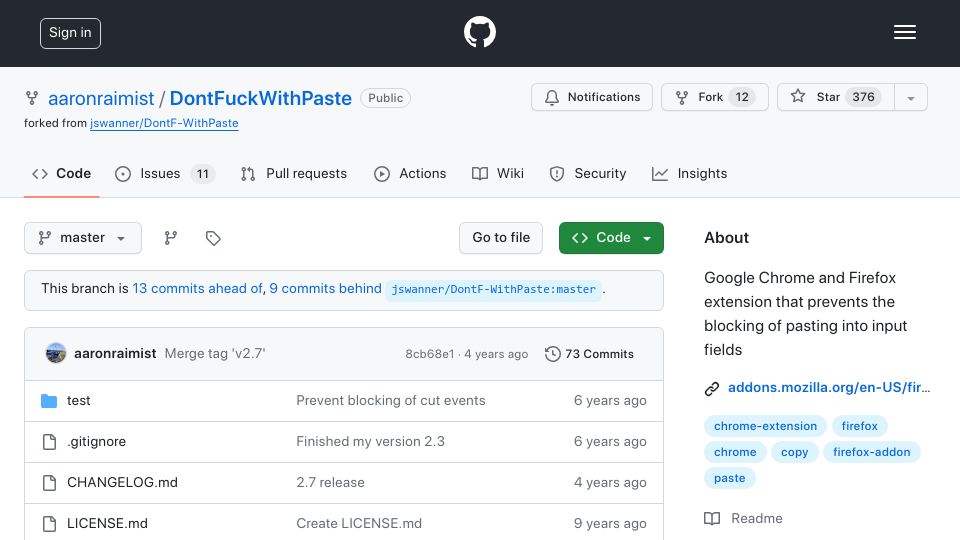960x540 pixels.
Task: Open the test folder
Action: coord(78,401)
